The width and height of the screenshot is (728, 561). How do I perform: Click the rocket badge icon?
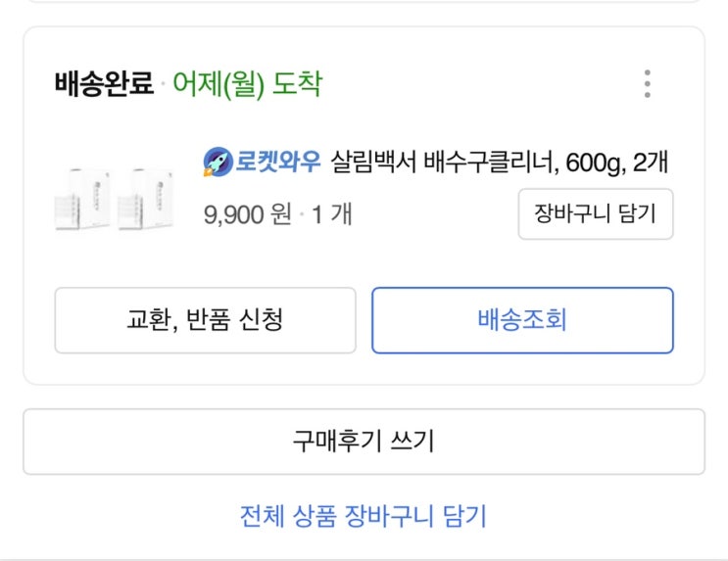217,162
